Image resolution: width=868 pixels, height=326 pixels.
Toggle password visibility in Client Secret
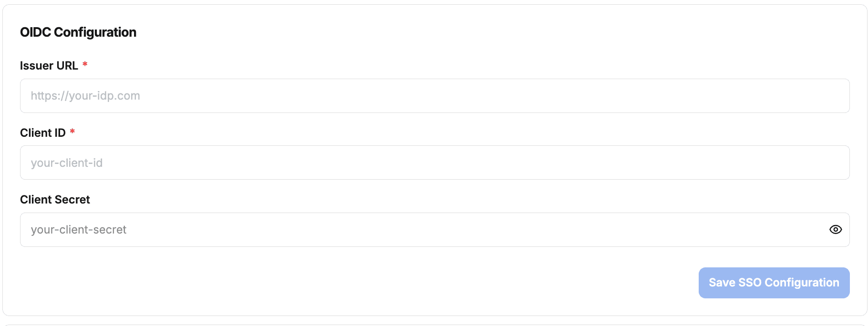tap(835, 230)
